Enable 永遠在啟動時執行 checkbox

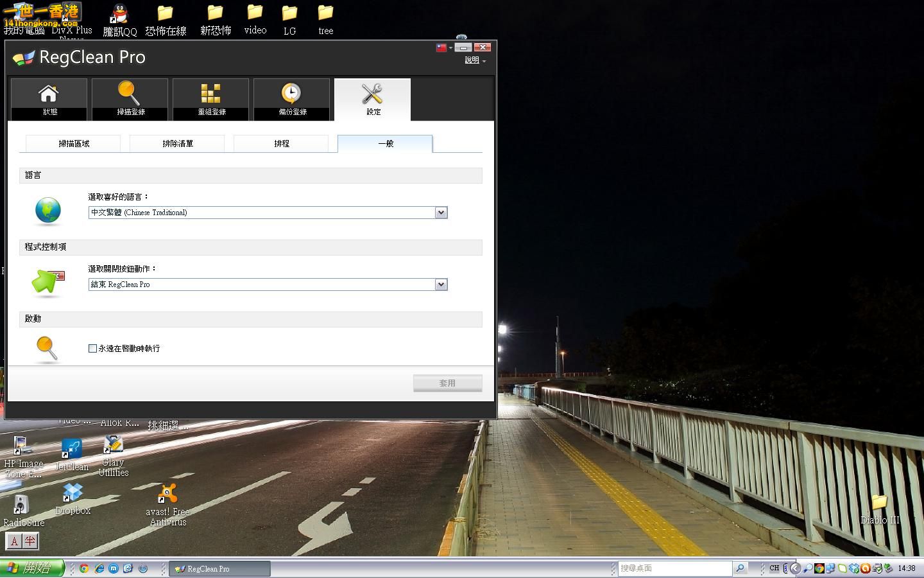pyautogui.click(x=92, y=348)
